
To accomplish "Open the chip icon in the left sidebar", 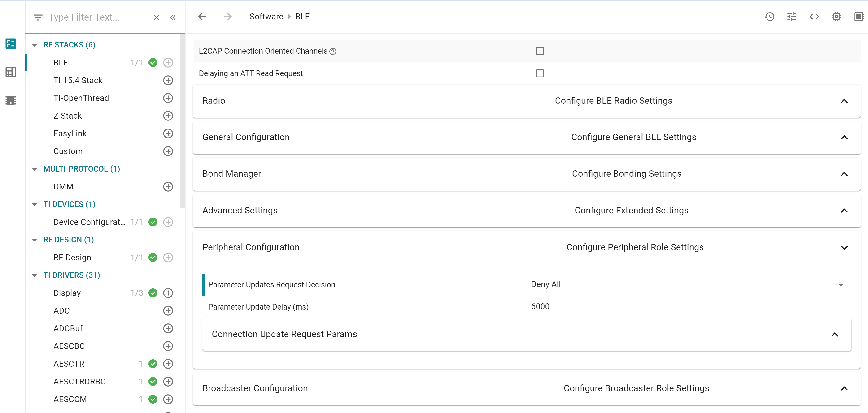I will click(11, 100).
